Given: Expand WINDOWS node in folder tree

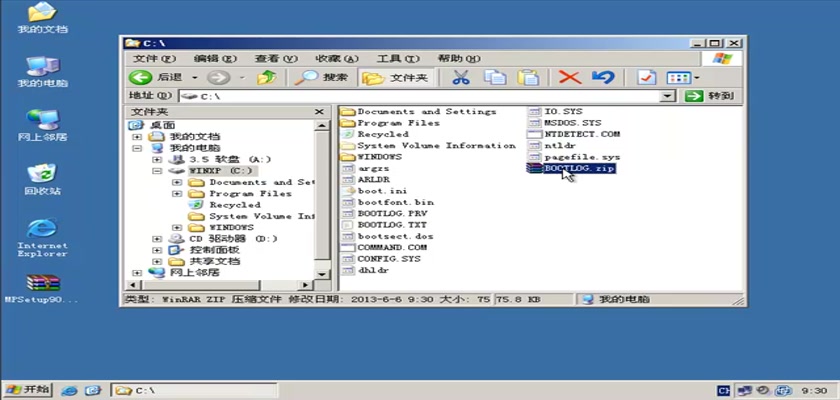Looking at the screenshot, I should 176,228.
